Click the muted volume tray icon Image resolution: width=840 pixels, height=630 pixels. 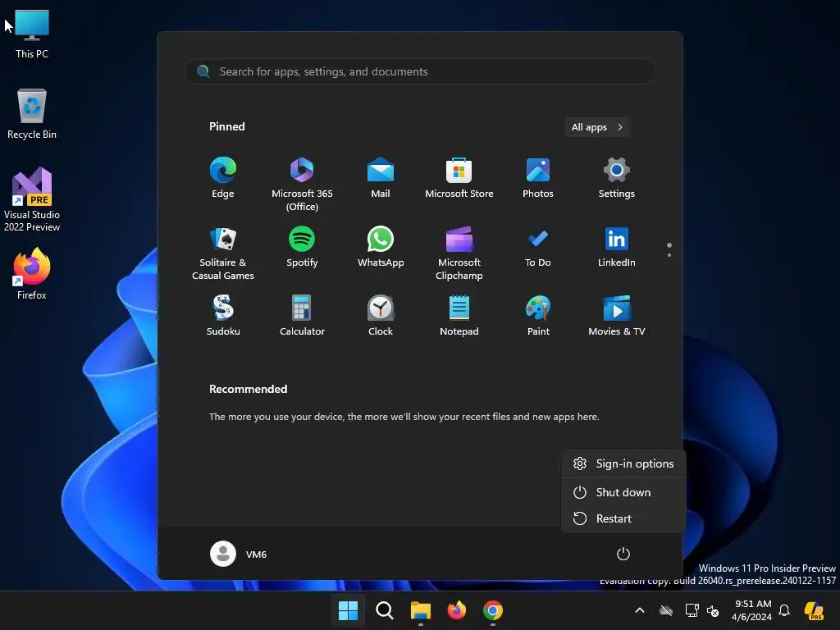point(713,610)
